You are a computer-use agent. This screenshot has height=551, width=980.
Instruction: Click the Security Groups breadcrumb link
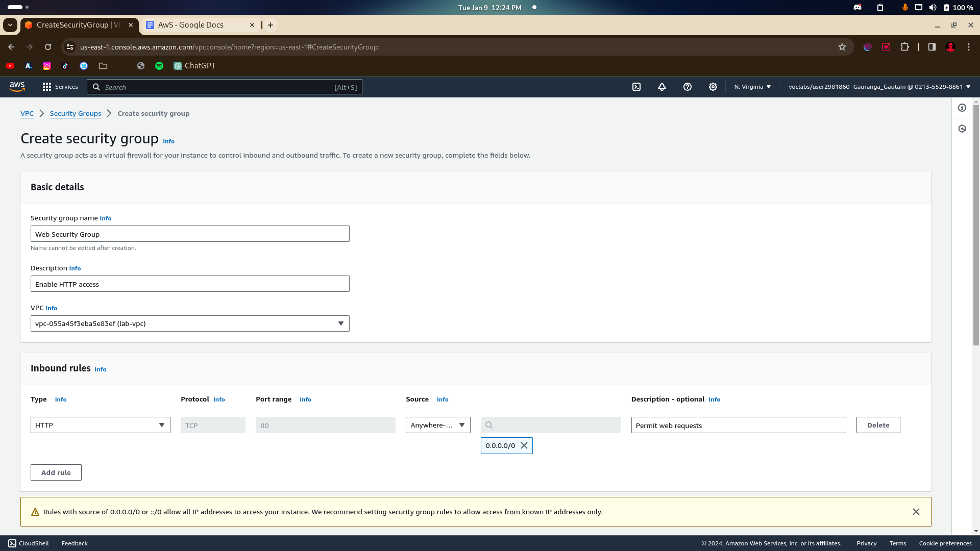coord(76,113)
